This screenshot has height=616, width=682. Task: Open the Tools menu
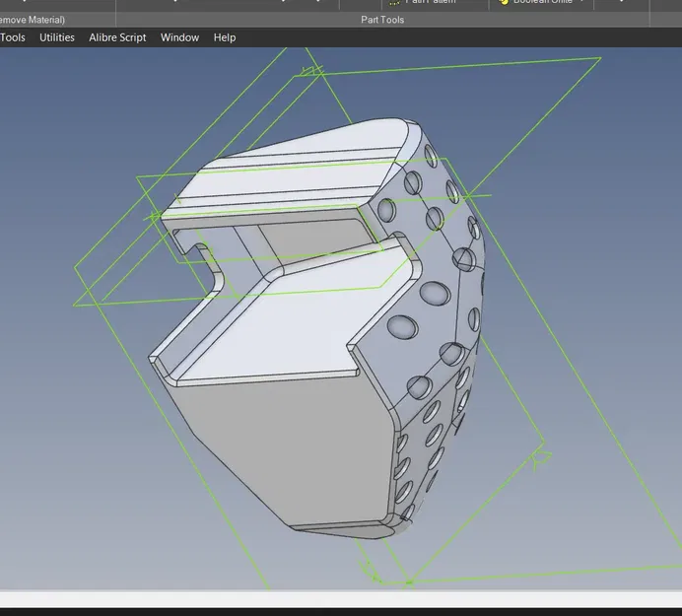tap(13, 37)
